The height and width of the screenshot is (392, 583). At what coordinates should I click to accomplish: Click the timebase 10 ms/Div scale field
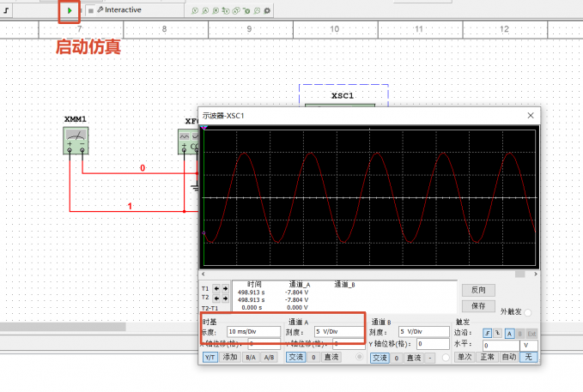(x=253, y=331)
